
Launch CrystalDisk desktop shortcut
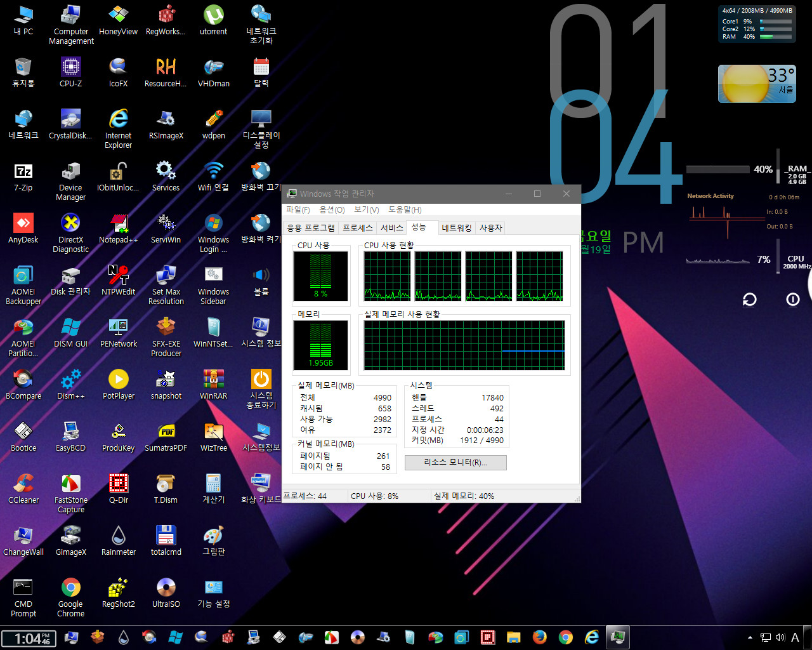(x=70, y=124)
